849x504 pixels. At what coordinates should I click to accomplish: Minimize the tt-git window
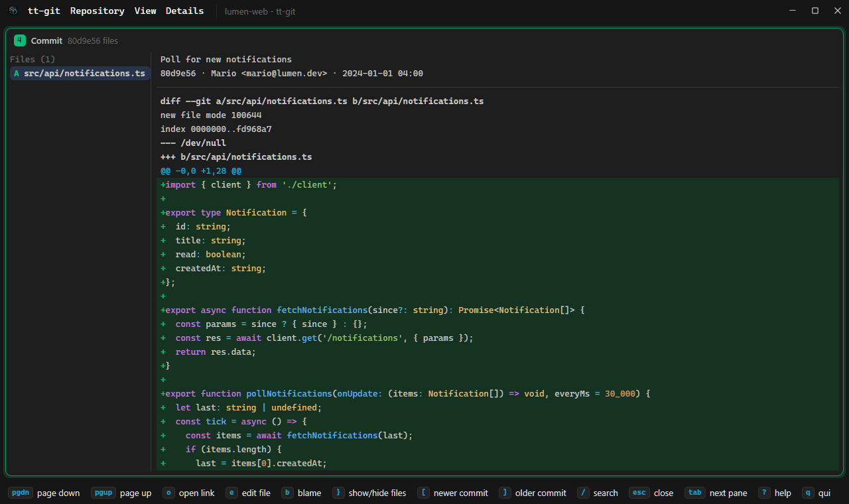(793, 11)
